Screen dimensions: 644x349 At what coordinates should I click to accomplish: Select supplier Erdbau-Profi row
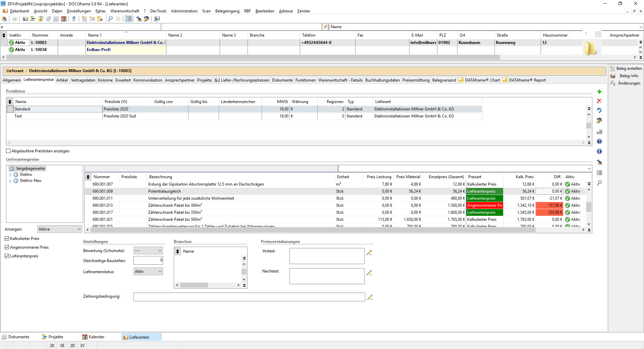pyautogui.click(x=99, y=50)
